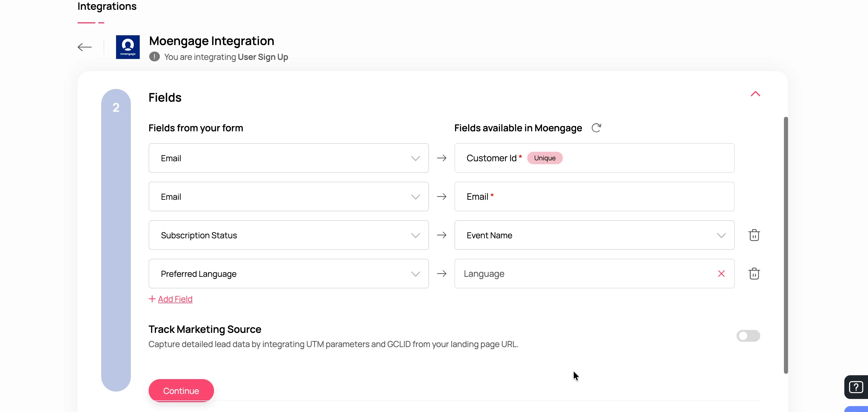
Task: Delete the Subscription Status mapping row
Action: (754, 235)
